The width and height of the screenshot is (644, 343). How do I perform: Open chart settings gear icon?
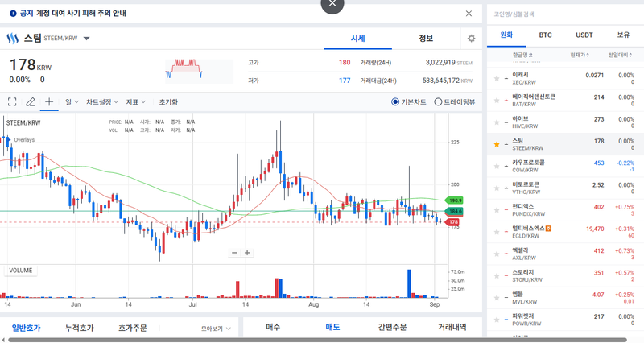click(471, 38)
